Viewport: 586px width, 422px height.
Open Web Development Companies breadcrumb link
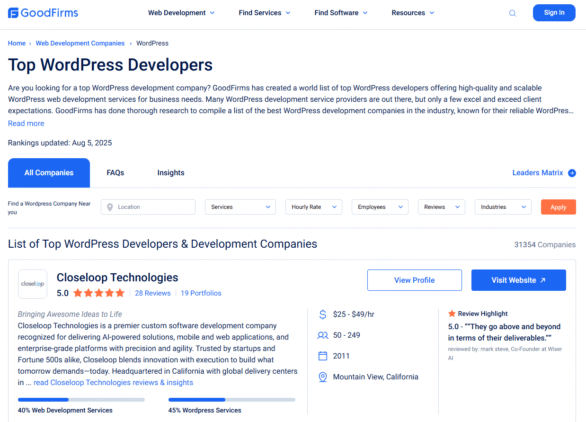pos(80,43)
